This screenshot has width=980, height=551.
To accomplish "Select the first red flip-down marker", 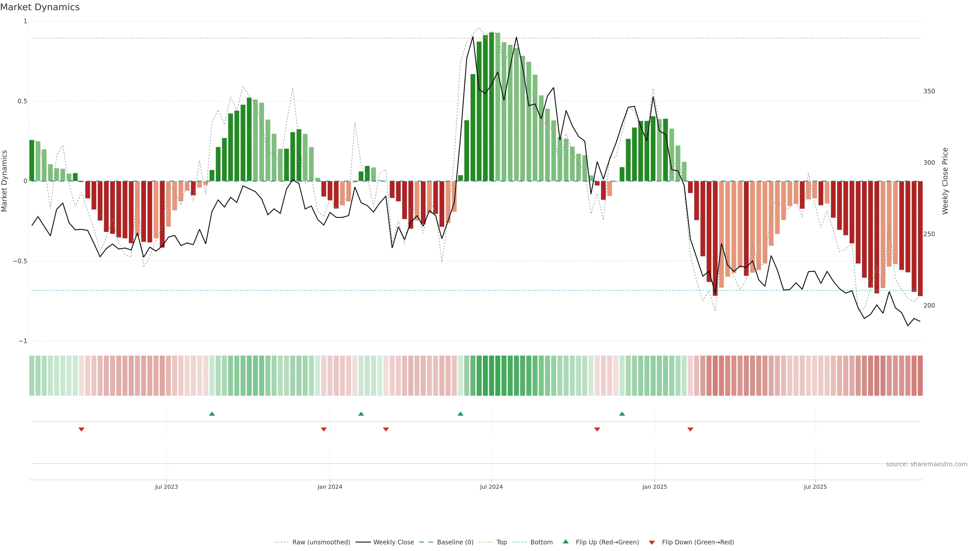I will click(x=81, y=429).
